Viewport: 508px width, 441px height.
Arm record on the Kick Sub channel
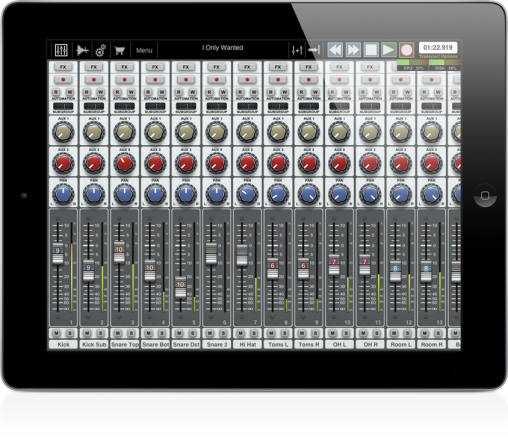(94, 80)
